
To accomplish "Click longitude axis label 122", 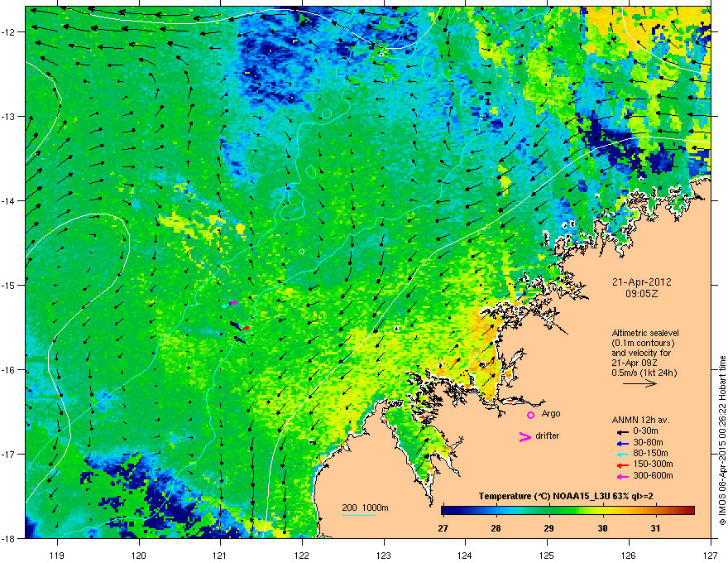I will [x=302, y=555].
